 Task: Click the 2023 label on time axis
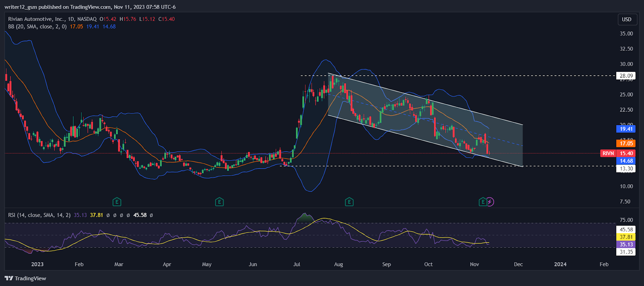[x=37, y=264]
